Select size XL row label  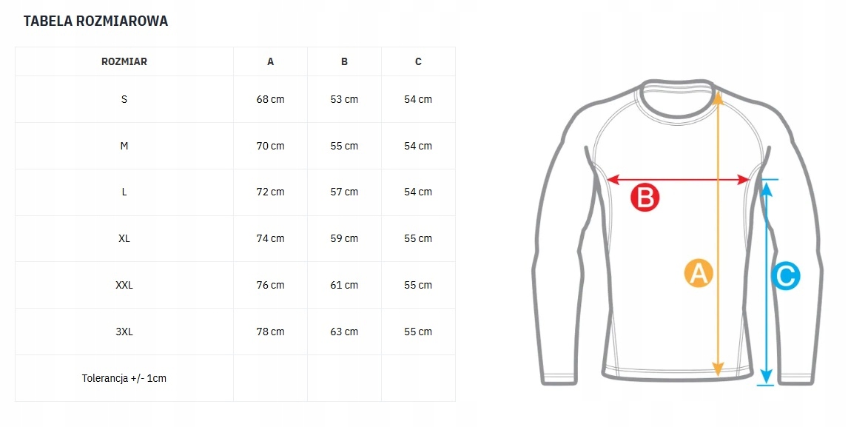point(124,239)
